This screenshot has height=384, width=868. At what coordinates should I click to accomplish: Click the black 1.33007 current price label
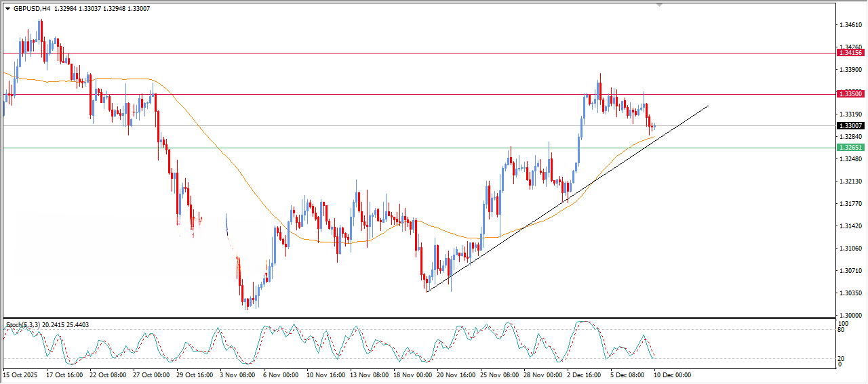click(x=850, y=126)
